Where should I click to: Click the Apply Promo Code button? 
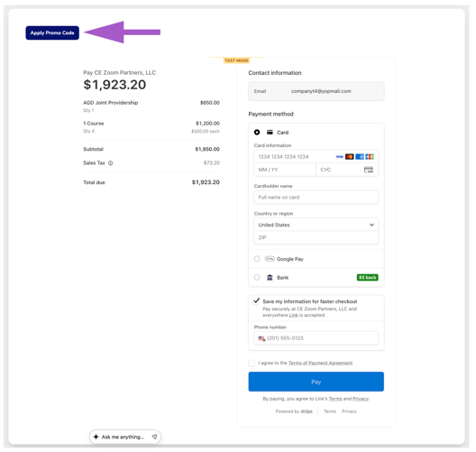[x=52, y=32]
